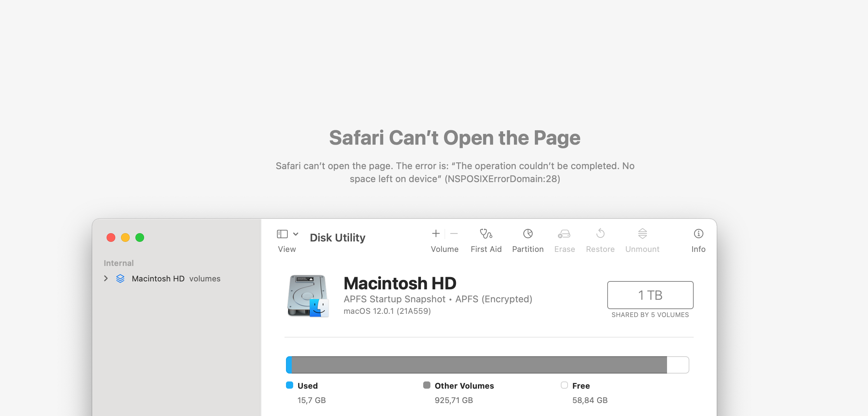Open the Info panel icon
This screenshot has height=416, width=868.
[x=698, y=234]
